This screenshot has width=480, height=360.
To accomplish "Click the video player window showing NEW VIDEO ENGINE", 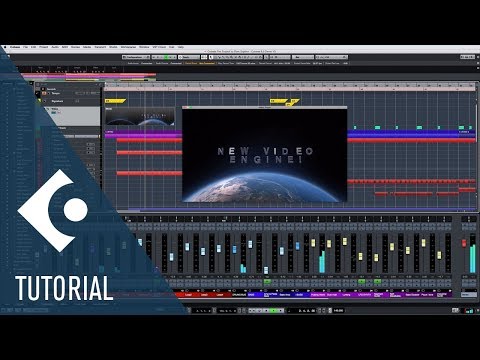I will pos(265,155).
